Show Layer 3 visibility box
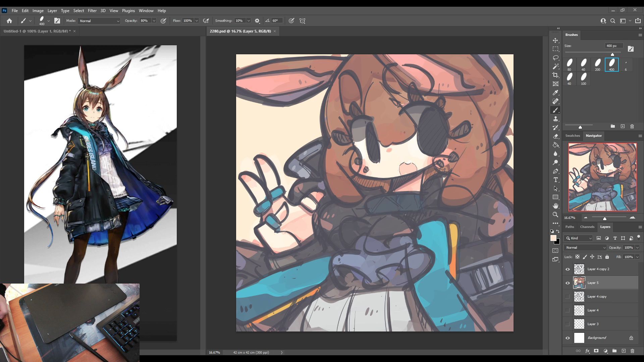Viewport: 644px width, 362px height. [568, 324]
